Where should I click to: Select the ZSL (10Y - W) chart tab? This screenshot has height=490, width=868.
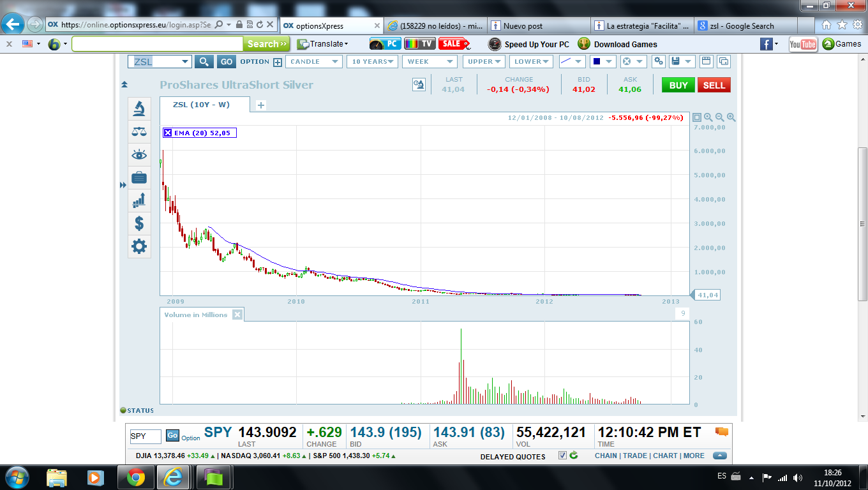click(x=205, y=105)
